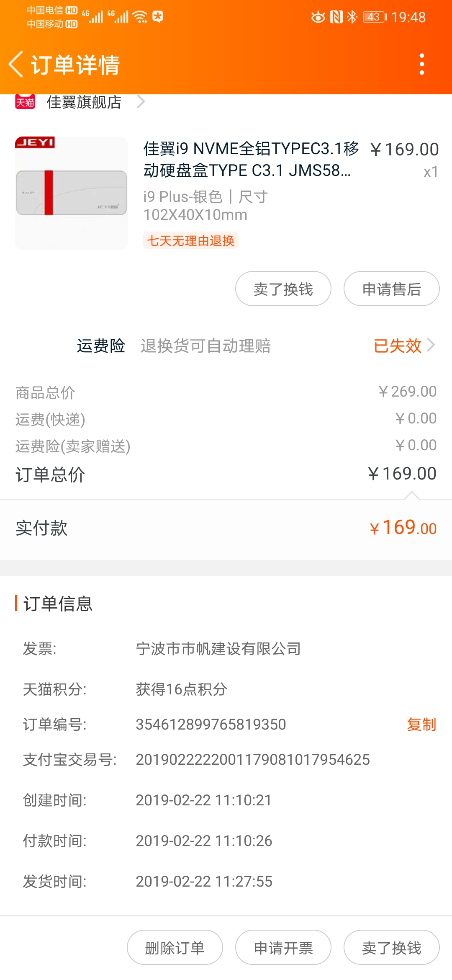This screenshot has height=980, width=452.
Task: Tap the Bluetooth icon in status bar
Action: pyautogui.click(x=352, y=17)
